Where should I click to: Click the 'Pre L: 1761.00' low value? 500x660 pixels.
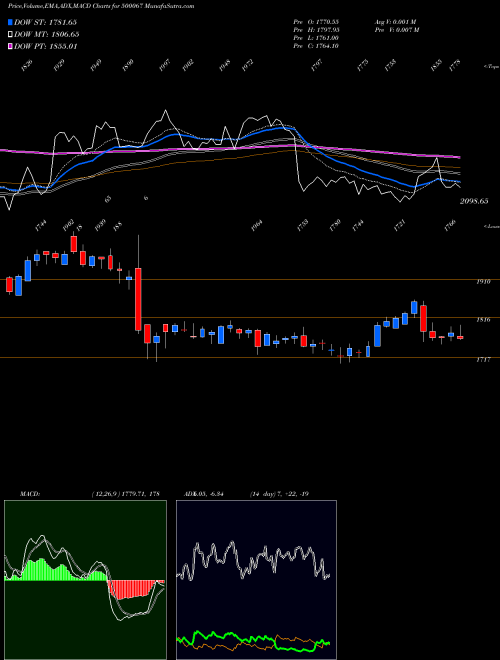pos(316,38)
